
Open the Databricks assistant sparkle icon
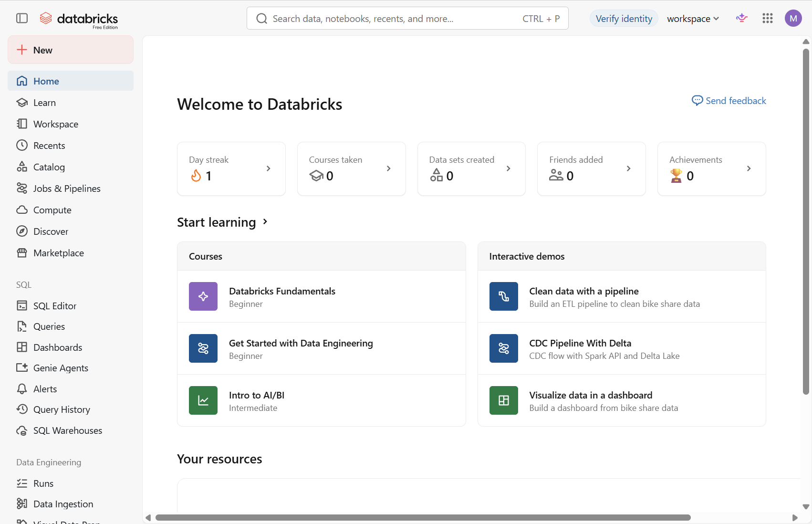(x=741, y=18)
